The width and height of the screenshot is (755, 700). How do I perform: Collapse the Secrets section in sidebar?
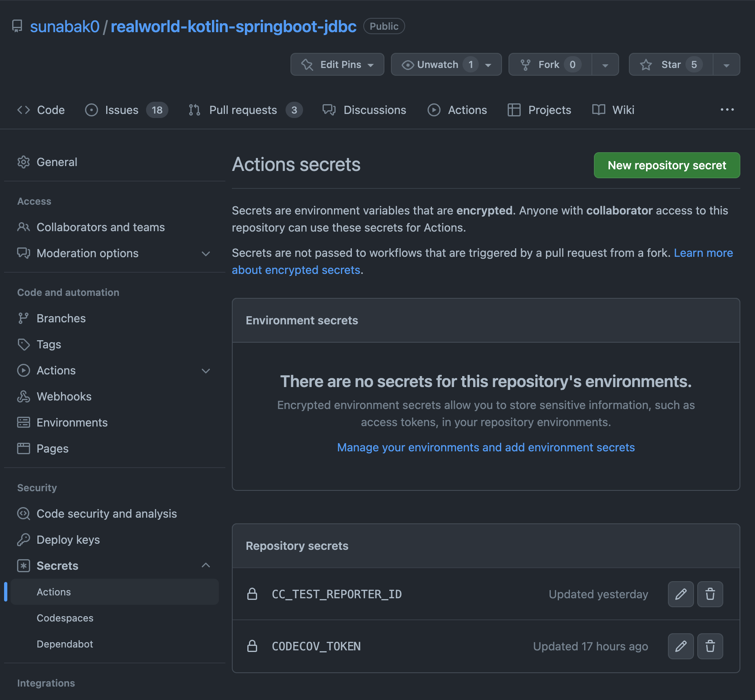pos(206,565)
